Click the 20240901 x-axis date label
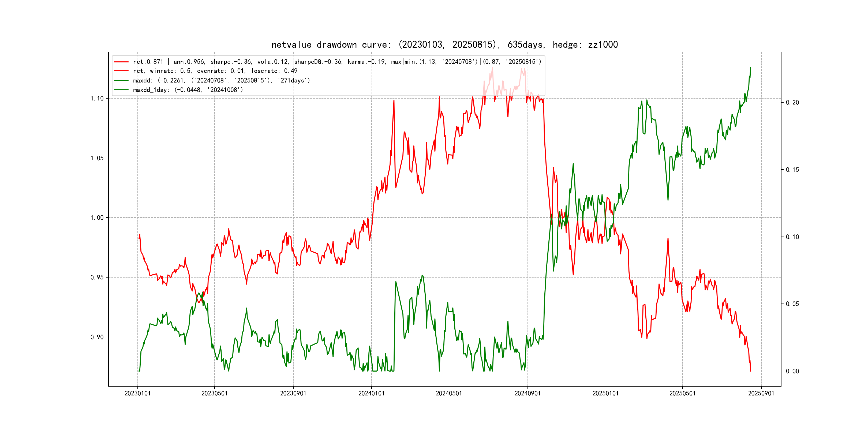This screenshot has width=868, height=434. click(527, 394)
